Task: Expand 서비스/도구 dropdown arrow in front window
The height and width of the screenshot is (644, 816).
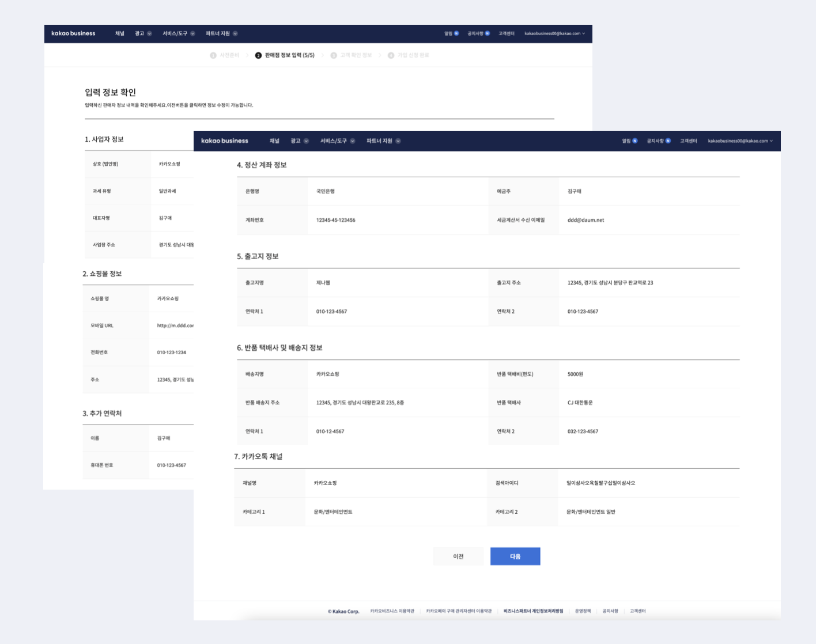Action: (x=353, y=141)
